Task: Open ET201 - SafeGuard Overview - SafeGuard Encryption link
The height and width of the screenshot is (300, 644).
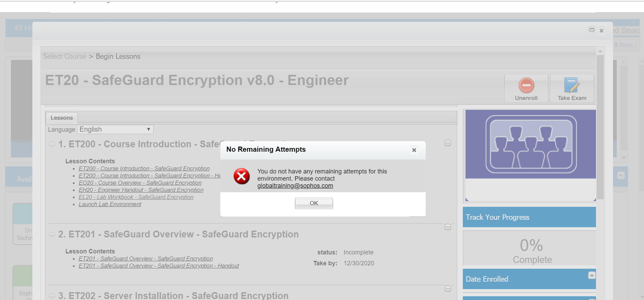Action: pos(146,259)
